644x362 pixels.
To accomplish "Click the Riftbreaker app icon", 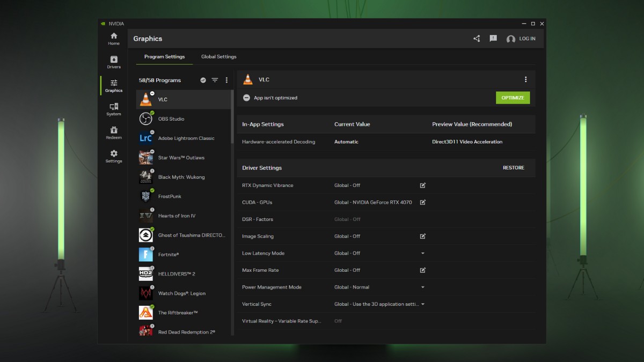I will [x=145, y=312].
